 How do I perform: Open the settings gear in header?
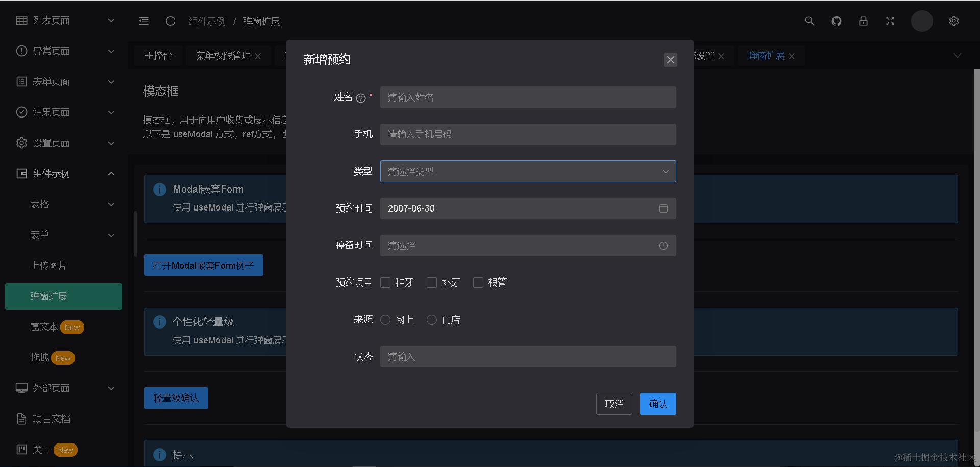(x=954, y=21)
